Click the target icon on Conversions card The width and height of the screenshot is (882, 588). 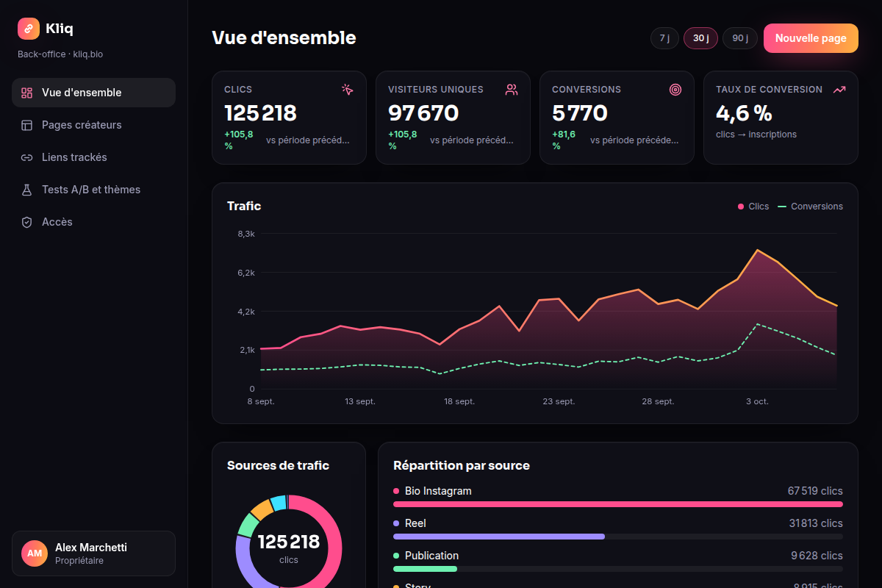[x=675, y=90]
